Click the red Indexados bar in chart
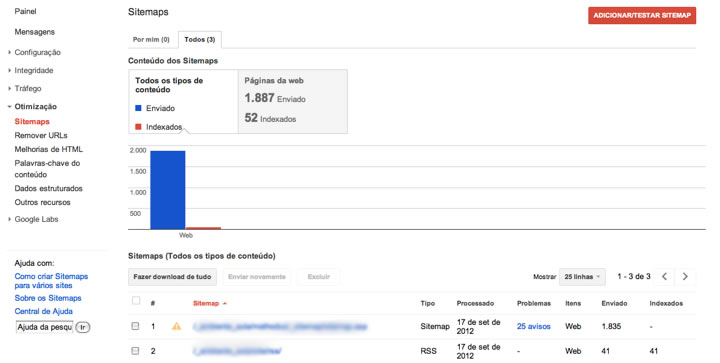The image size is (720, 363). coord(203,228)
